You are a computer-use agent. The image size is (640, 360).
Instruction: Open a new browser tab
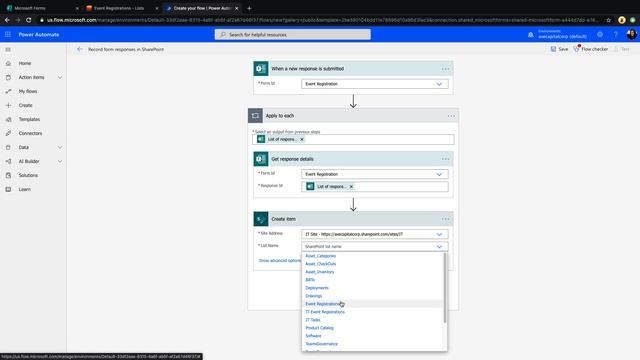coord(249,8)
